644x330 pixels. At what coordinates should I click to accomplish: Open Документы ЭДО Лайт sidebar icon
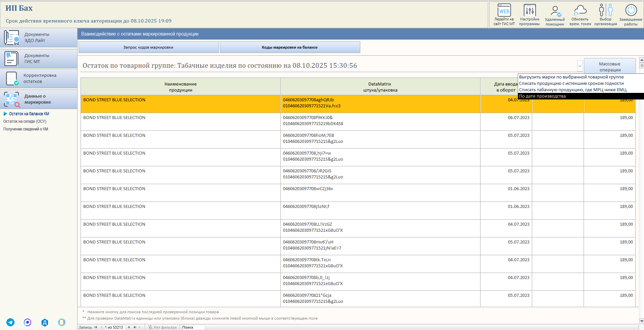coord(11,38)
